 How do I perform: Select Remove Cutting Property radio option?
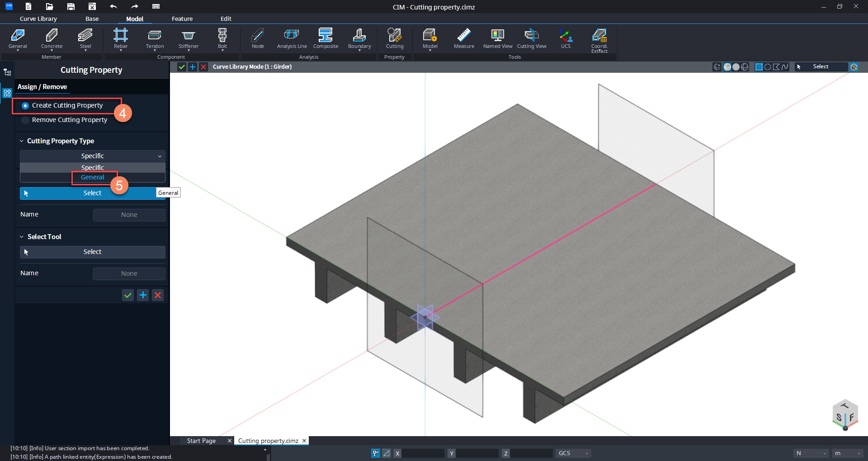coord(65,120)
